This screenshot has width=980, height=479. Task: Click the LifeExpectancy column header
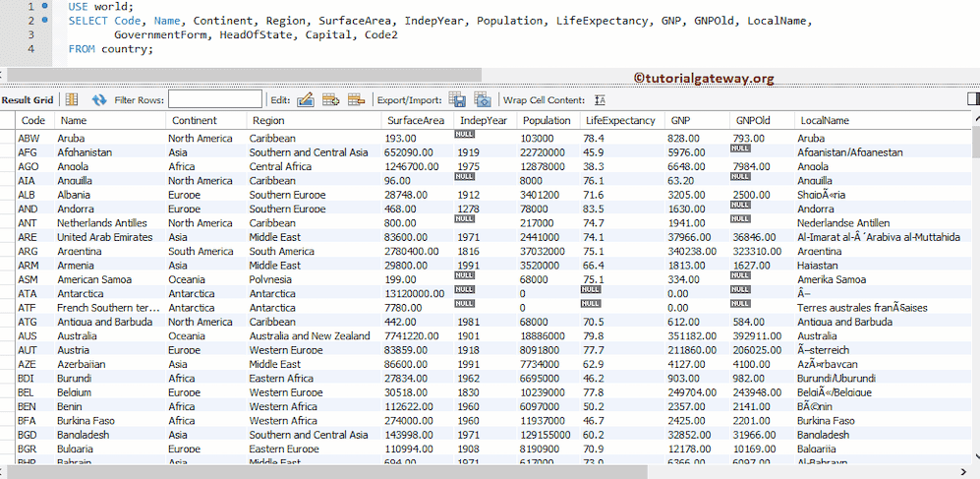click(x=621, y=121)
